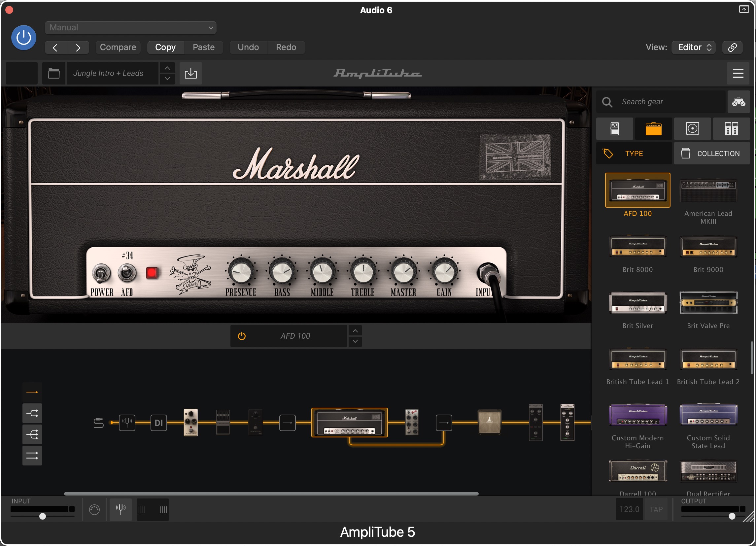This screenshot has width=756, height=546.
Task: Step to previous preset with up chevron
Action: (167, 68)
